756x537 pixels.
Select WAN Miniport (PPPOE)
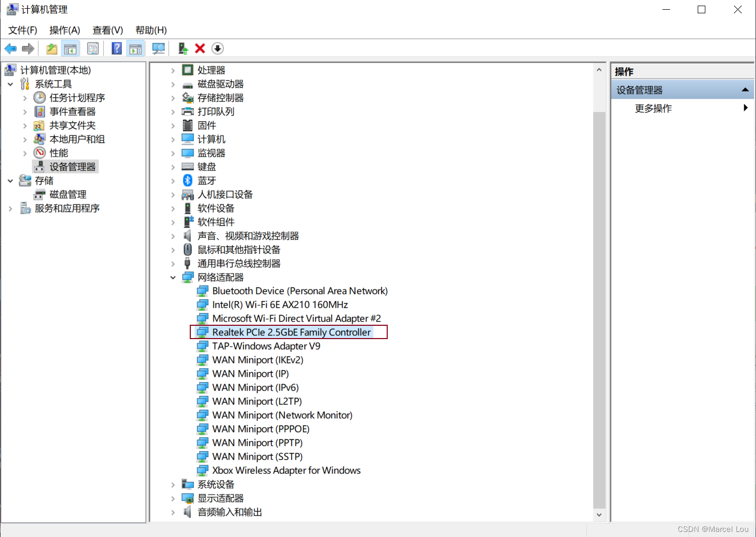pyautogui.click(x=261, y=429)
